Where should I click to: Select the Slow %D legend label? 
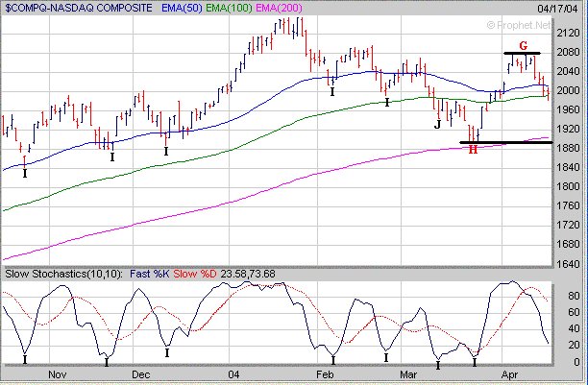(x=195, y=274)
